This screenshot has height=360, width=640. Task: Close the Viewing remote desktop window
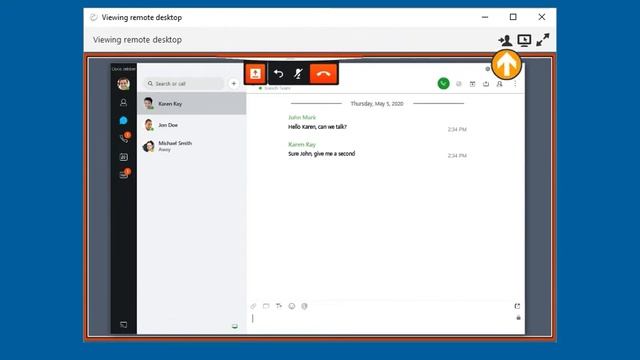[x=542, y=17]
